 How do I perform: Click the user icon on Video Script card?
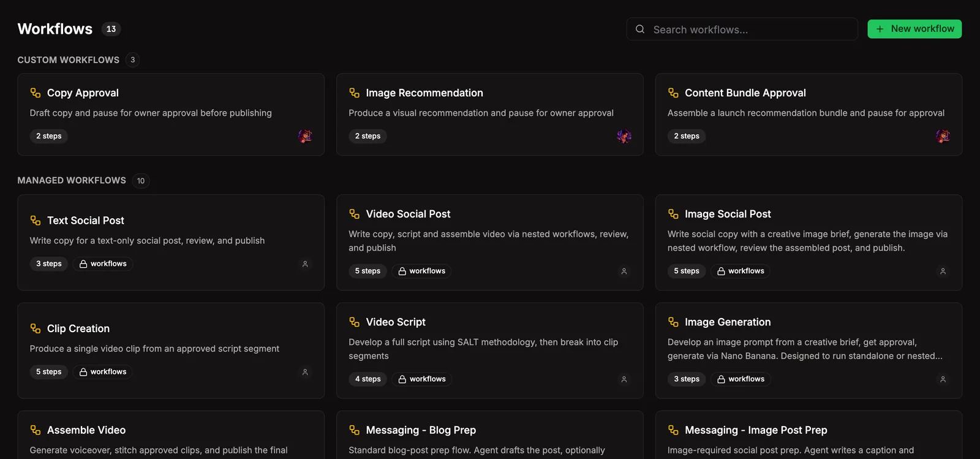click(624, 379)
